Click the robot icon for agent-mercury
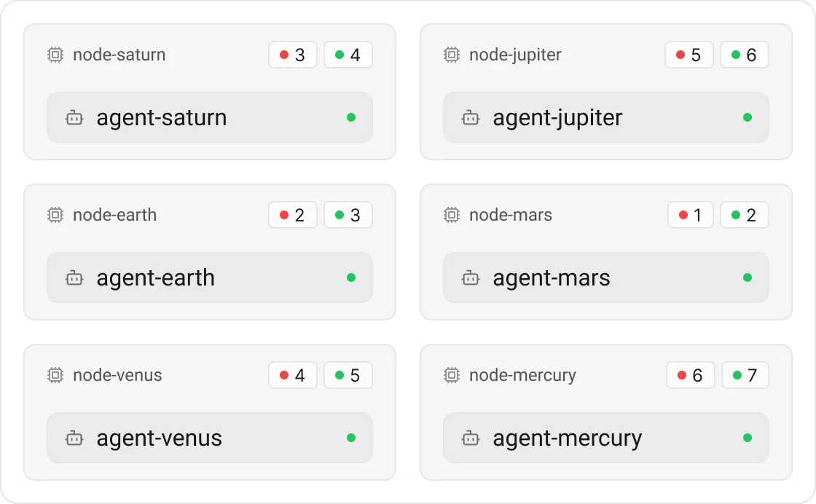816x504 pixels. [x=471, y=438]
